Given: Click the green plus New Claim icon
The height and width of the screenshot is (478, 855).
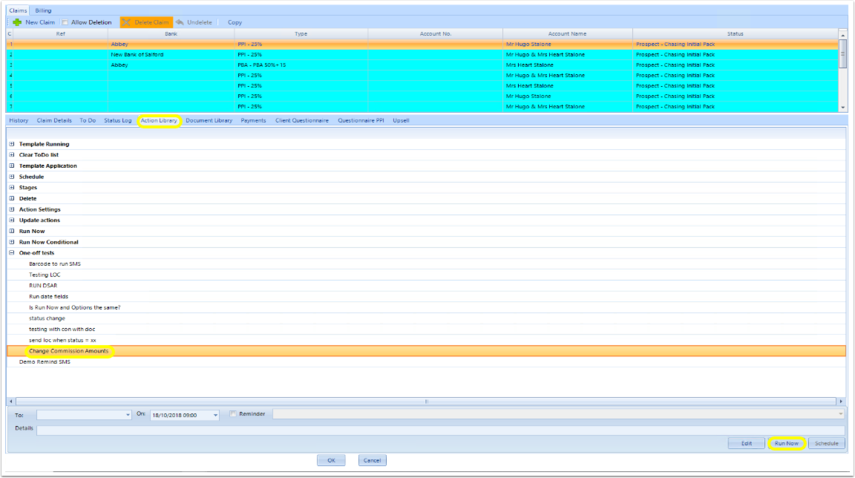Looking at the screenshot, I should [17, 22].
